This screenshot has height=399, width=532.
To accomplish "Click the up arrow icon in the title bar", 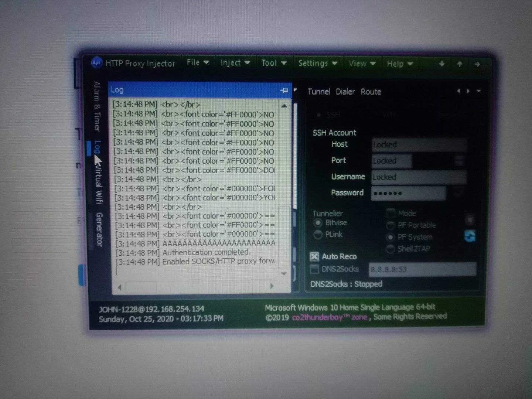I will 460,64.
